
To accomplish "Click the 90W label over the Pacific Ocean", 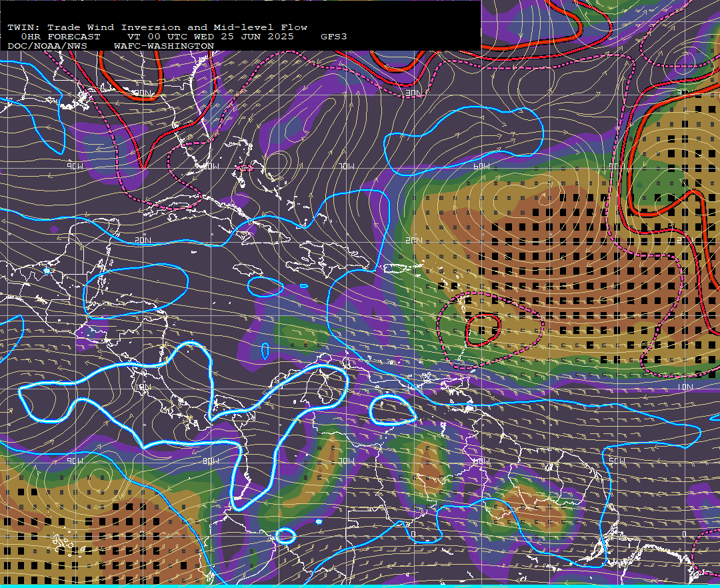I will (75, 461).
